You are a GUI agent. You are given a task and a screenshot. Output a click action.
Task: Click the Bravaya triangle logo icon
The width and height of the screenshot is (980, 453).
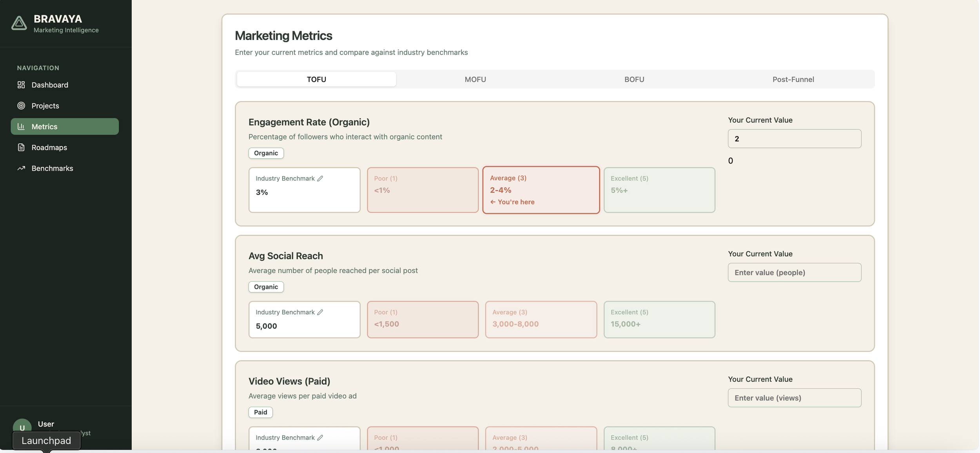click(19, 23)
